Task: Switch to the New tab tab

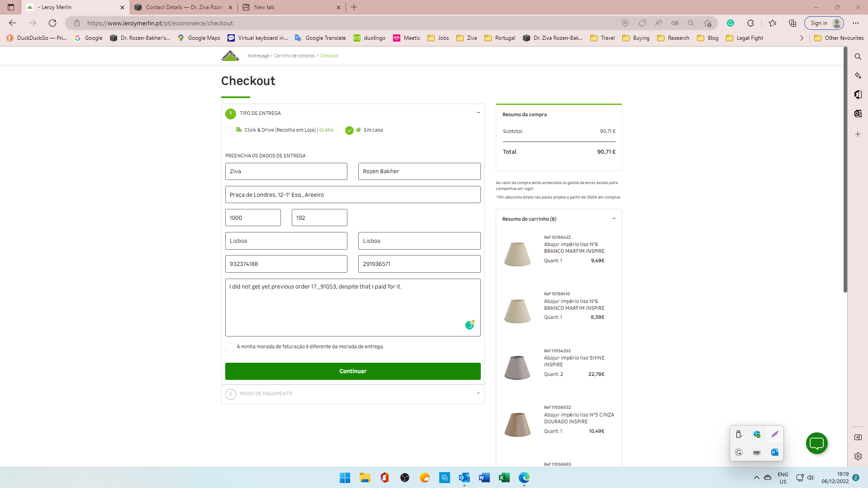Action: (292, 7)
